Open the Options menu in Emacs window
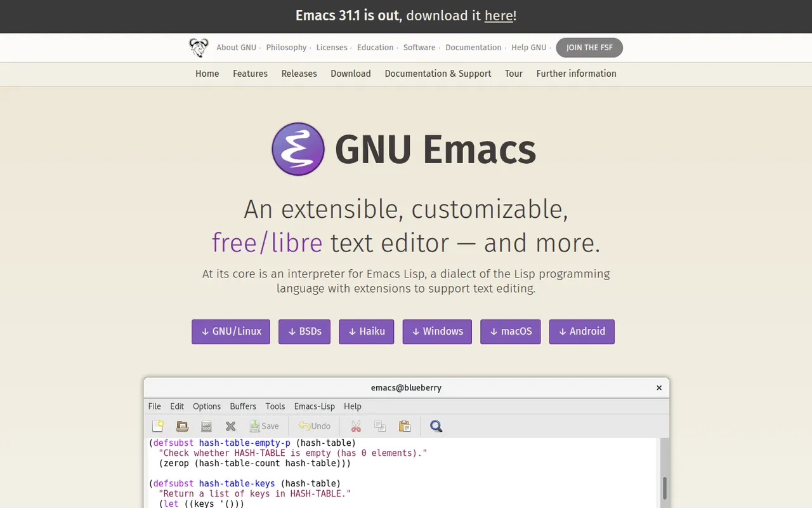812x508 pixels. coord(207,406)
